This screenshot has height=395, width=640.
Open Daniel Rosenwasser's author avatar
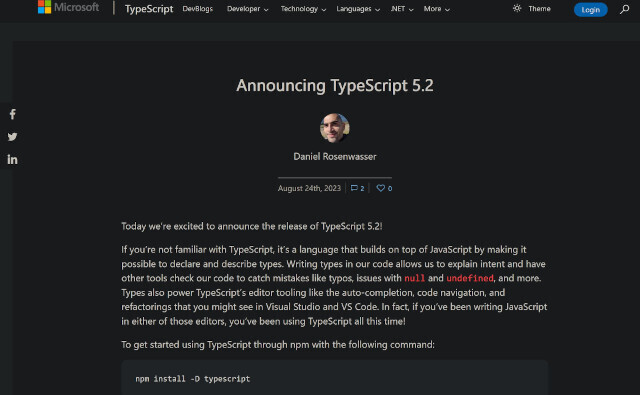tap(335, 128)
